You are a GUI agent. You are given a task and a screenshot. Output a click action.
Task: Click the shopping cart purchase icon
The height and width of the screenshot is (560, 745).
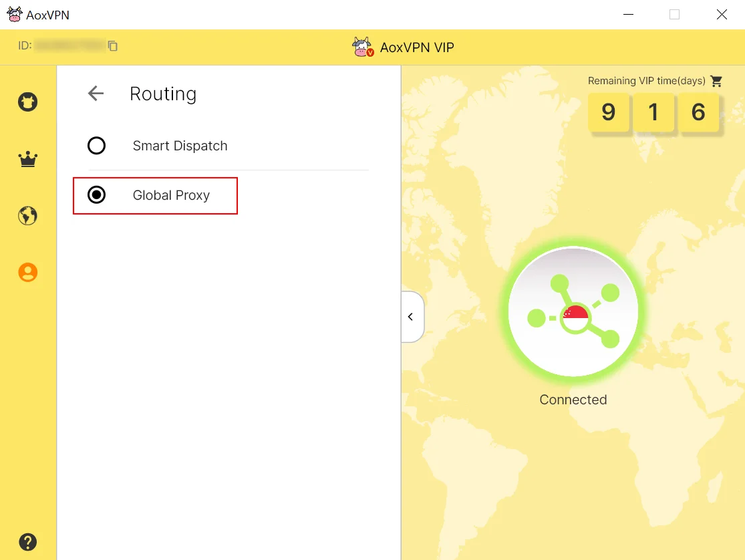[717, 81]
